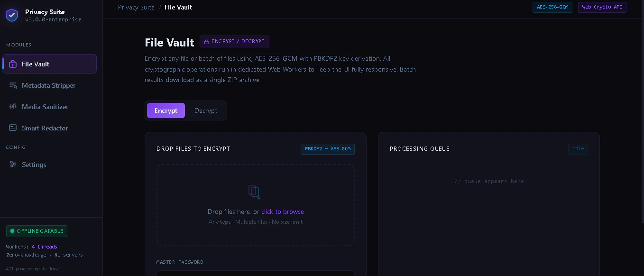Click the MODULES section label
Viewport: 644px width, 276px height.
click(x=18, y=45)
